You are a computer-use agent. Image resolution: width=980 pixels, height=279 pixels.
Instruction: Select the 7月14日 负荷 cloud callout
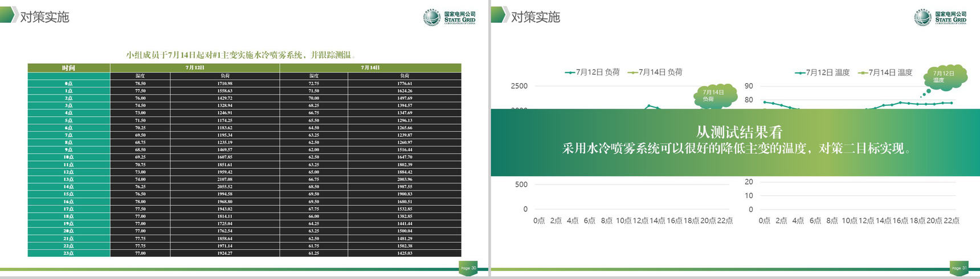pyautogui.click(x=712, y=96)
